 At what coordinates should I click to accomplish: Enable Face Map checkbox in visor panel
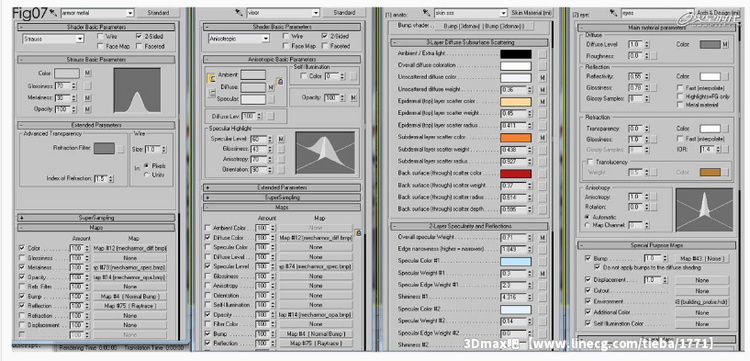pyautogui.click(x=286, y=46)
